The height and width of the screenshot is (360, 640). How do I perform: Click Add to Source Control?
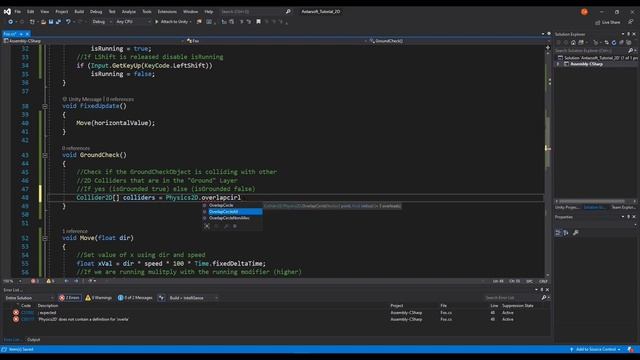pos(596,349)
